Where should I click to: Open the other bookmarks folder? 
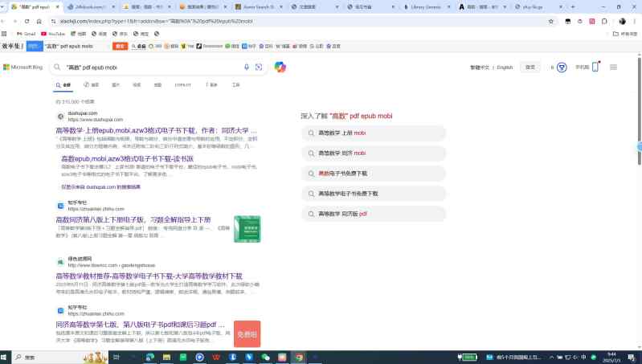click(625, 34)
